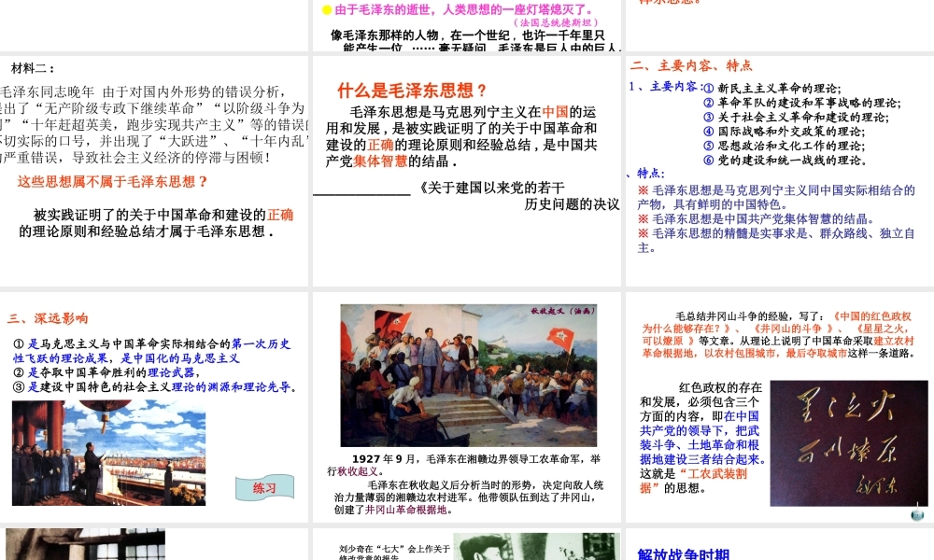Click the yellow bullet before 由于毛泽东的逝世
The image size is (934, 560).
tap(327, 10)
